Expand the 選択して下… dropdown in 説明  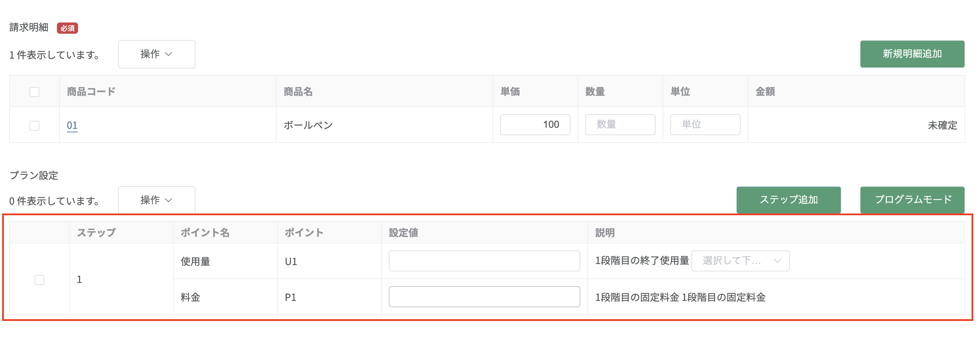[740, 261]
